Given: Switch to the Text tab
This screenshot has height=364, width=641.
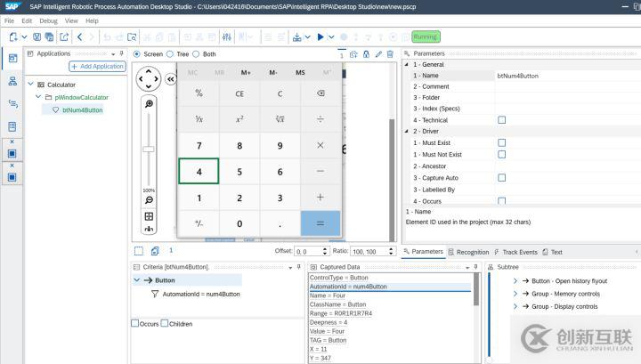Looking at the screenshot, I should coord(552,252).
